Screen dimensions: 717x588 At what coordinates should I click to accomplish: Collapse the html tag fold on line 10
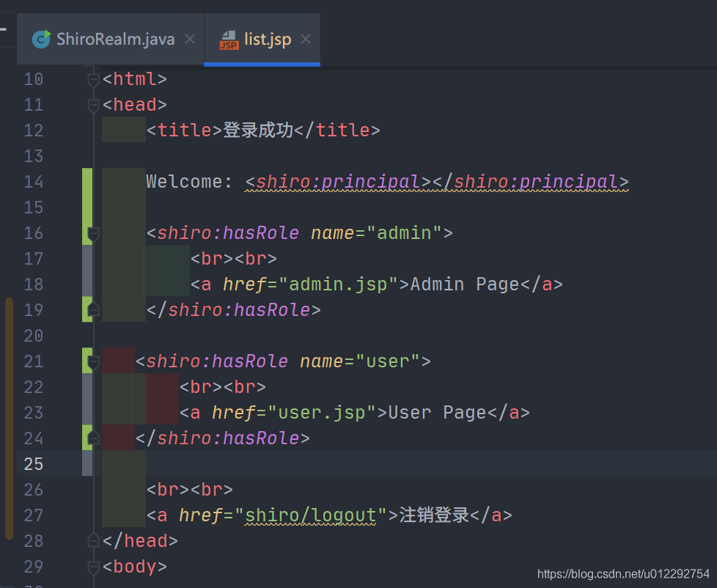[93, 80]
